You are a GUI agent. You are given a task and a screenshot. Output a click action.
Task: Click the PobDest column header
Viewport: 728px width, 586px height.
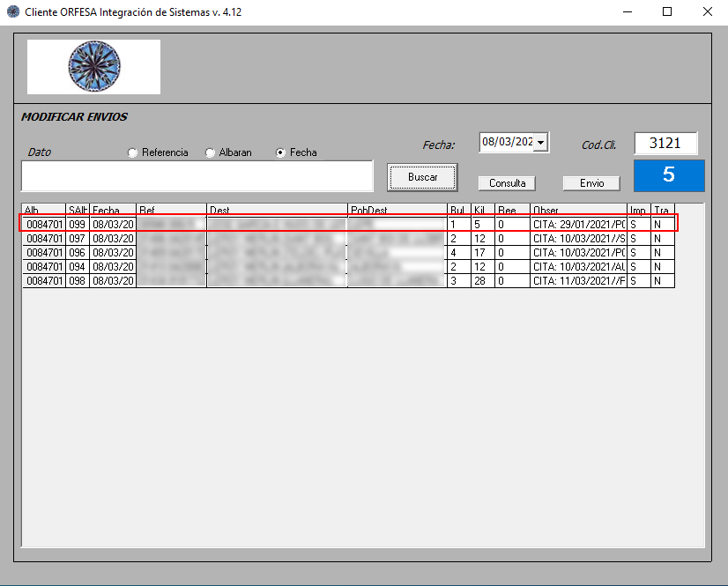[x=397, y=210]
